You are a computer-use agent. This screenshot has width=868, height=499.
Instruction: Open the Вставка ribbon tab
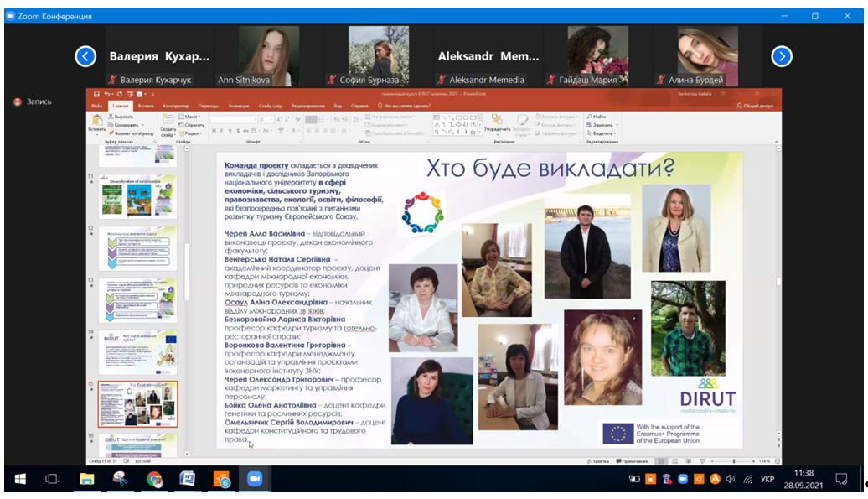[146, 107]
